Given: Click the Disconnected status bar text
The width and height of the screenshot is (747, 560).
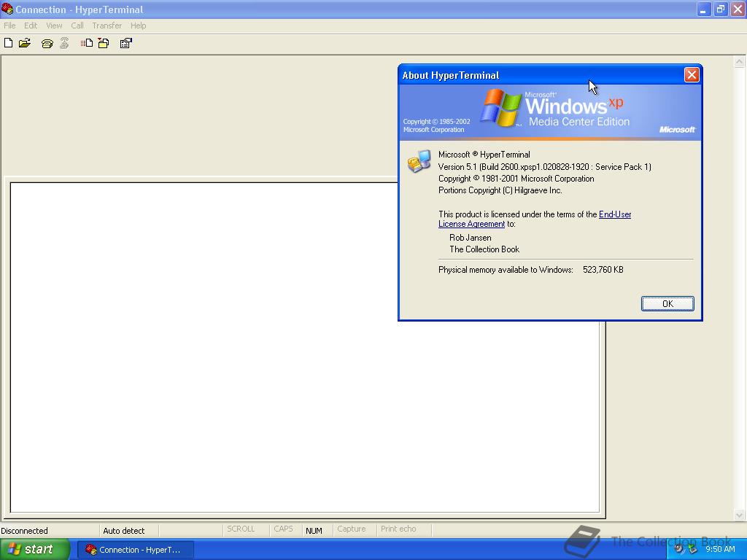Looking at the screenshot, I should [x=24, y=531].
